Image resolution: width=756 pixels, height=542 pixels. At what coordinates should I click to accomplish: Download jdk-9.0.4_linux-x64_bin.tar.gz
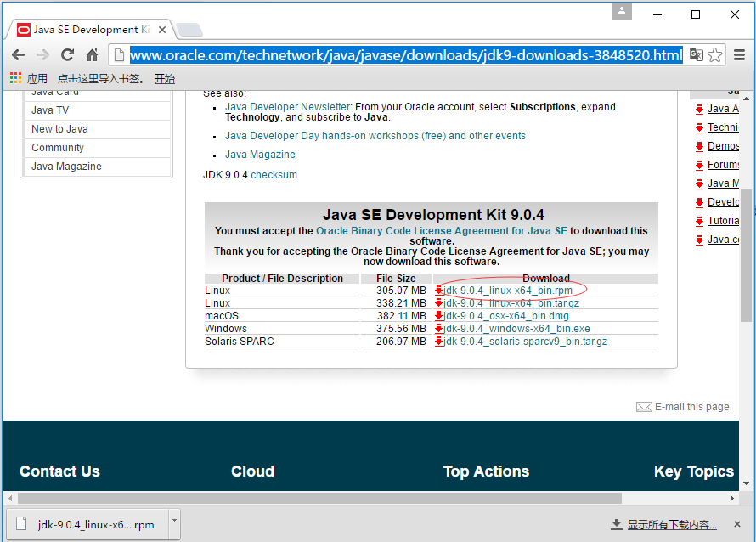click(x=511, y=302)
